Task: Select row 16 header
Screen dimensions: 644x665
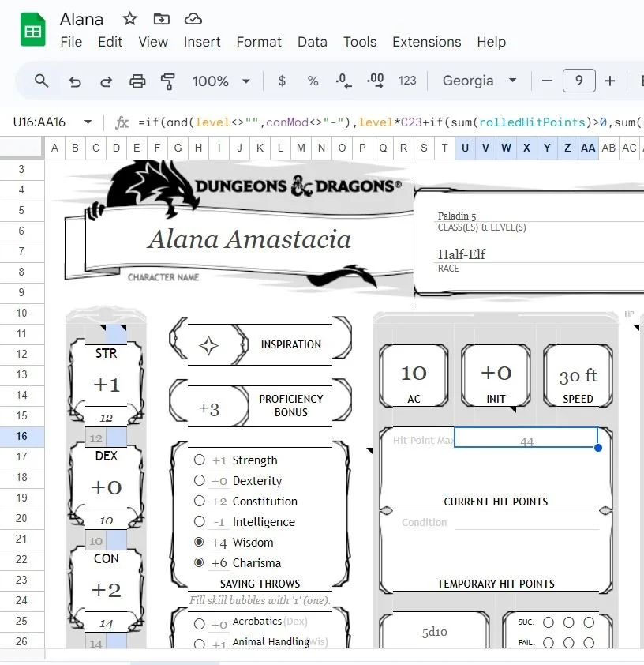Action: pos(22,437)
